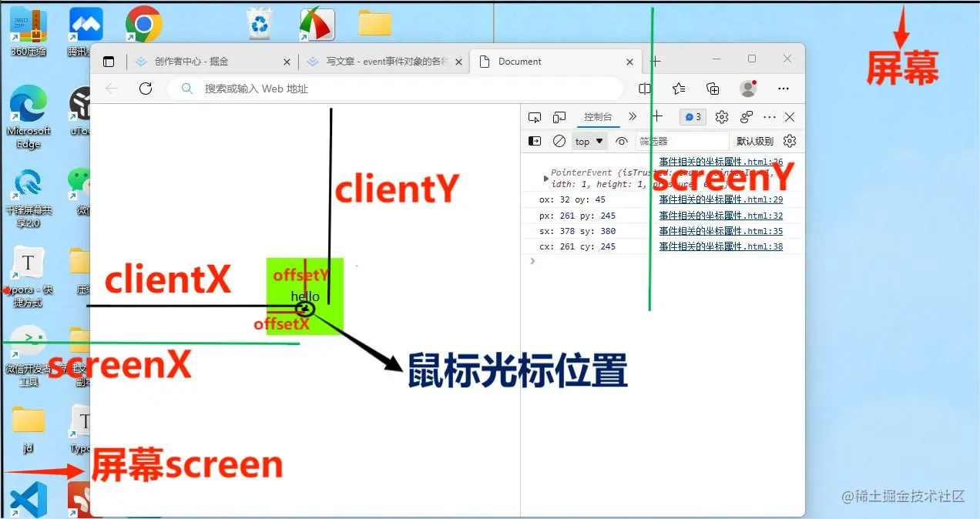Refresh the current page

[146, 88]
